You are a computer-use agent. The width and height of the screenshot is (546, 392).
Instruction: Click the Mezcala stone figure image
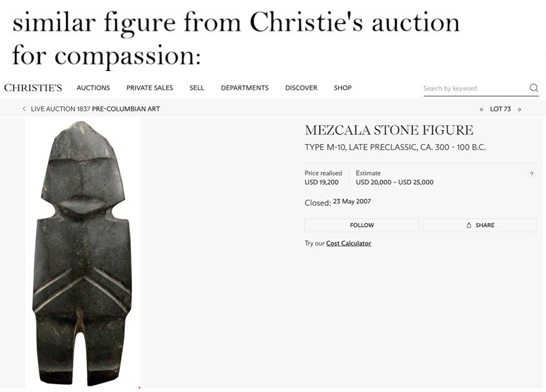click(83, 252)
